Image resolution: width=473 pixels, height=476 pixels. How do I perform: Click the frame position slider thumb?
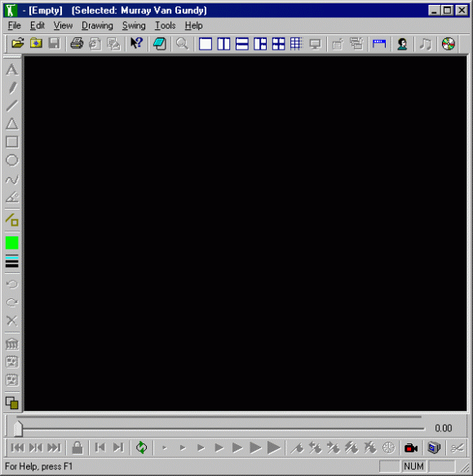pos(18,429)
